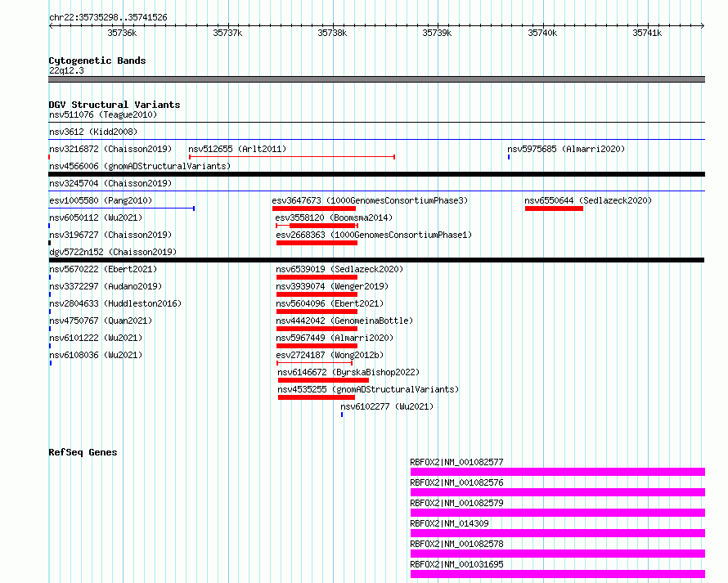Click dgv5722n152 (Chaisson2019) label
728x583 pixels.
click(x=113, y=252)
